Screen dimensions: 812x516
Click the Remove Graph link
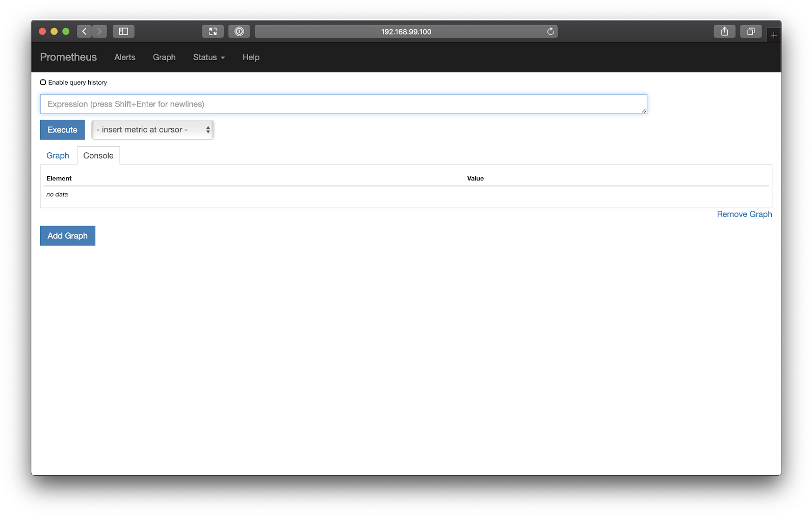744,214
